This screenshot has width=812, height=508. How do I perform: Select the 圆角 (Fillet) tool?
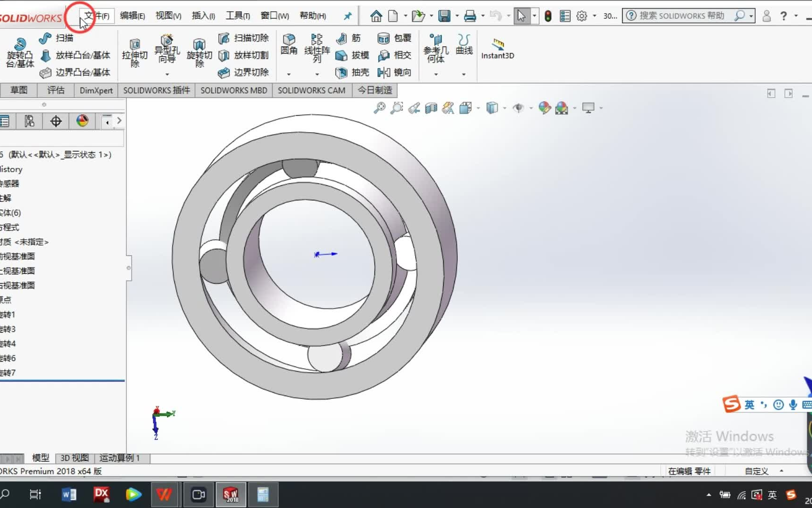(x=289, y=45)
